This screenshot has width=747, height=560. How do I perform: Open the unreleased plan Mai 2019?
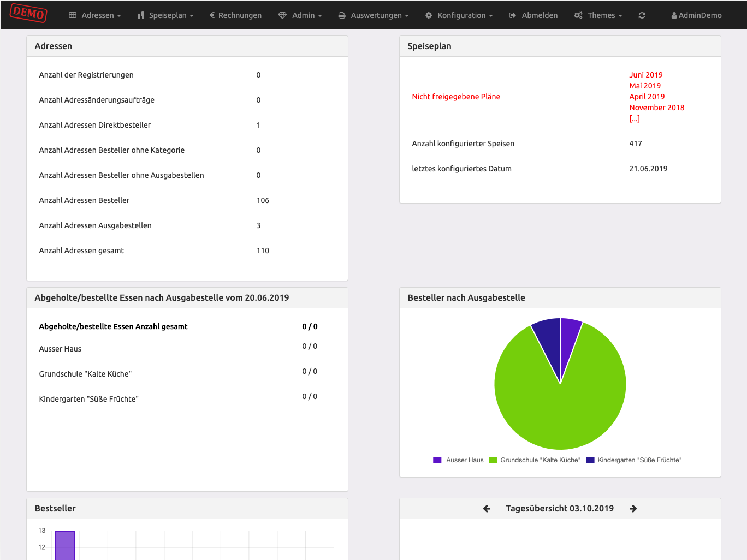pos(645,86)
